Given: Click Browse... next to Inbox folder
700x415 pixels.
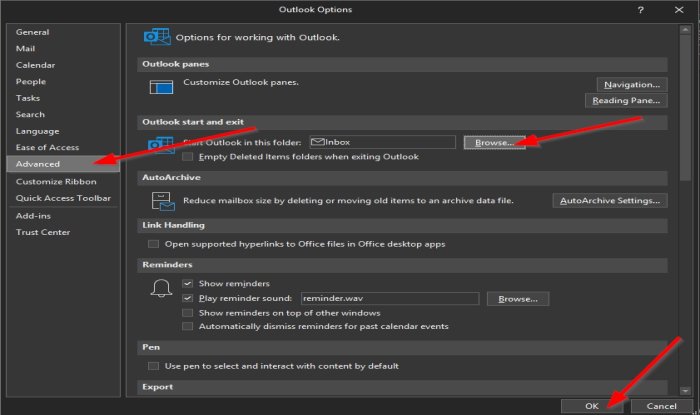Looking at the screenshot, I should pos(495,142).
